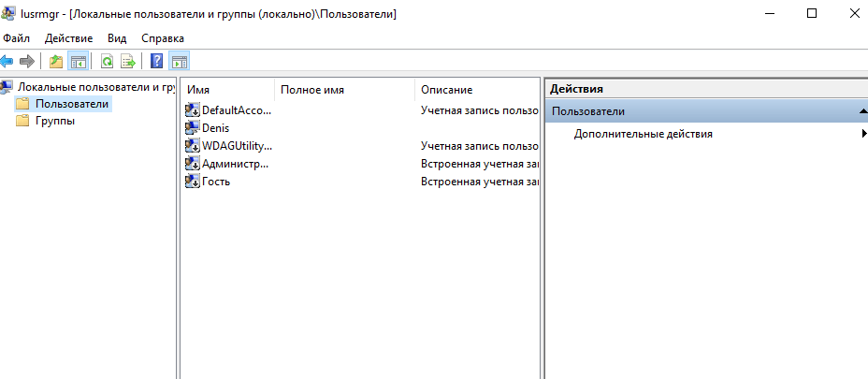
Task: Open the Справка menu
Action: tap(163, 38)
